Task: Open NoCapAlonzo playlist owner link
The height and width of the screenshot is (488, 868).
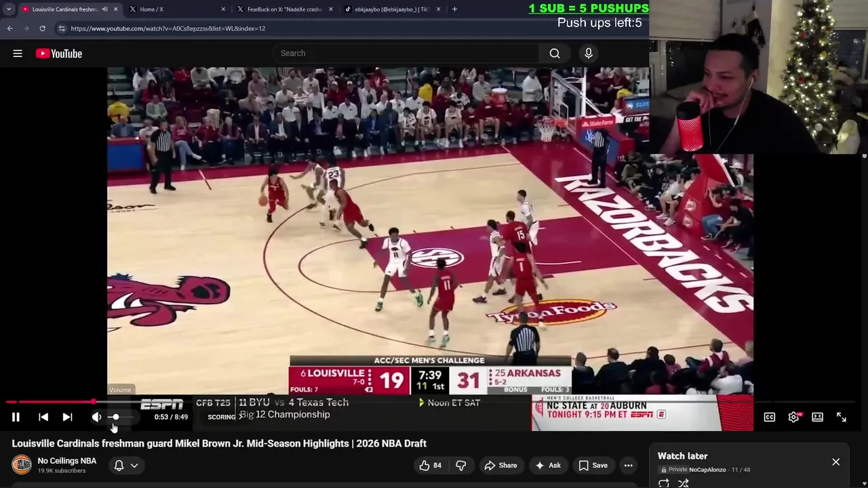Action: click(707, 470)
